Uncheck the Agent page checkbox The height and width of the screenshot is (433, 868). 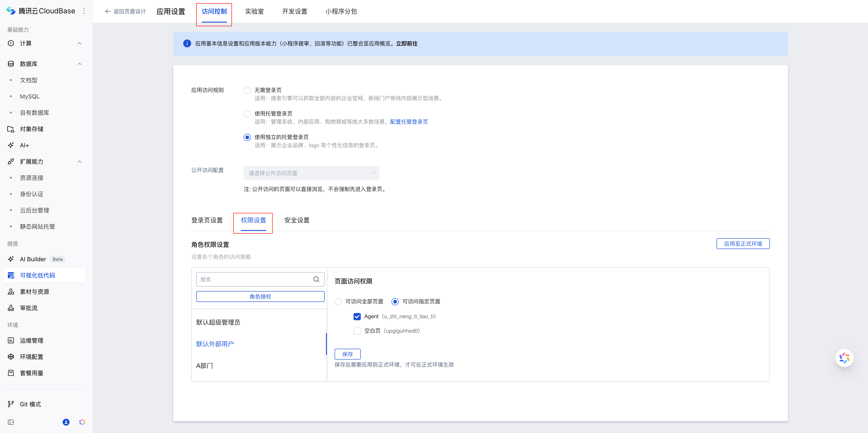pos(357,316)
